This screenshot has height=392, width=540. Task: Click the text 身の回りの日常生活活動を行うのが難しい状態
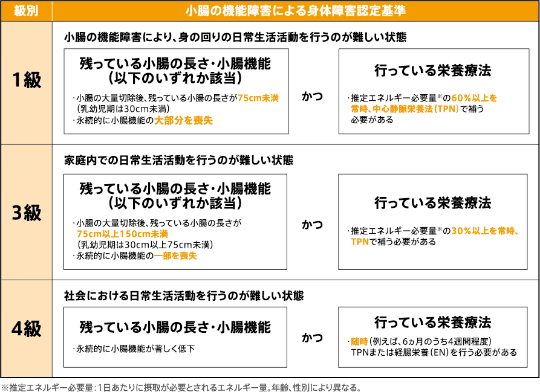pos(293,37)
